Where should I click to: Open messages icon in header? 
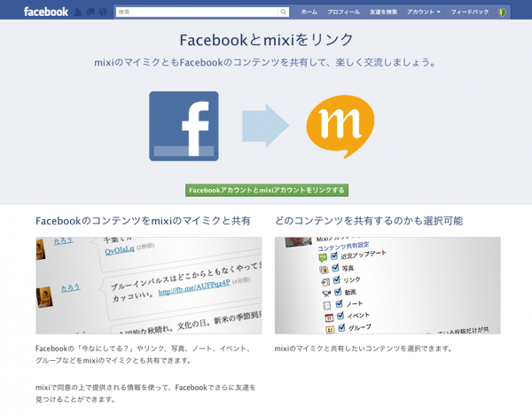click(x=90, y=12)
